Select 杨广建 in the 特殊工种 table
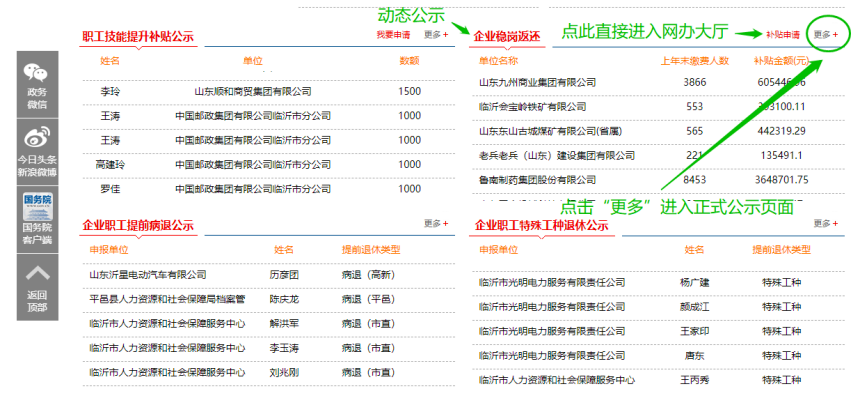Image resolution: width=860 pixels, height=398 pixels. point(694,283)
